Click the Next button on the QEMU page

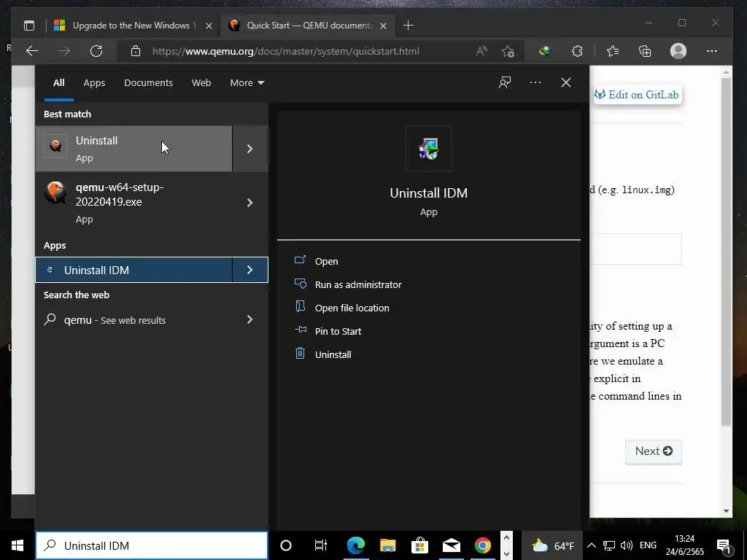pos(654,451)
